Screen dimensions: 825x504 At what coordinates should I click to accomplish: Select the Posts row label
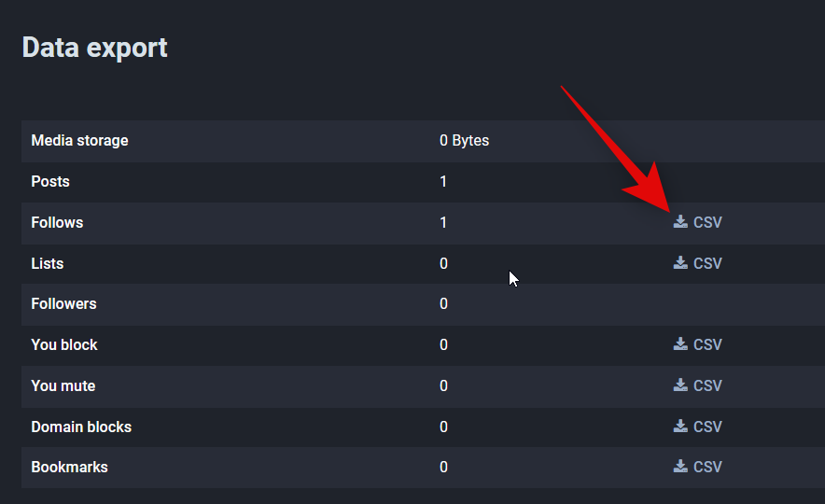(50, 181)
